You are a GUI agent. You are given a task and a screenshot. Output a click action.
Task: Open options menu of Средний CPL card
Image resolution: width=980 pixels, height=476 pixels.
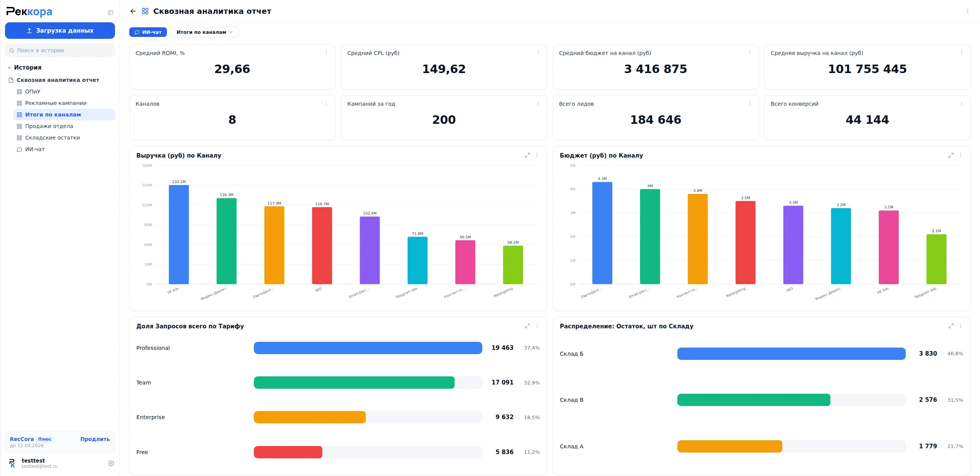(x=538, y=53)
